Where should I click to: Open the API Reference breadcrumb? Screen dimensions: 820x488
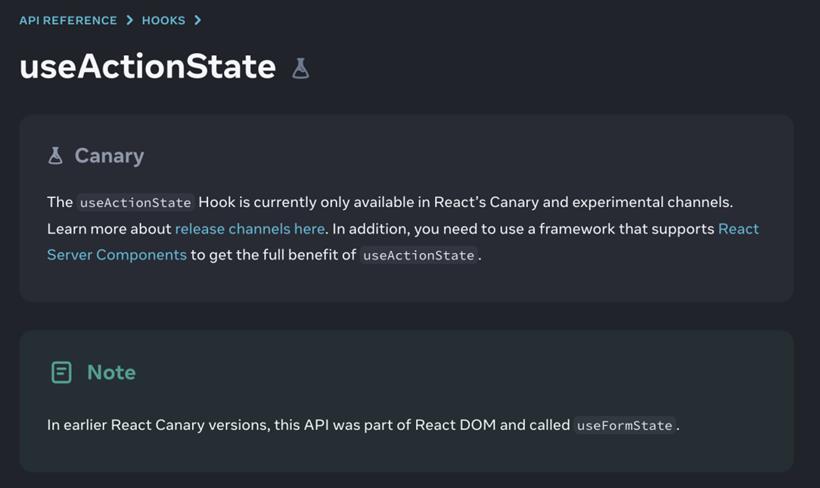point(68,20)
